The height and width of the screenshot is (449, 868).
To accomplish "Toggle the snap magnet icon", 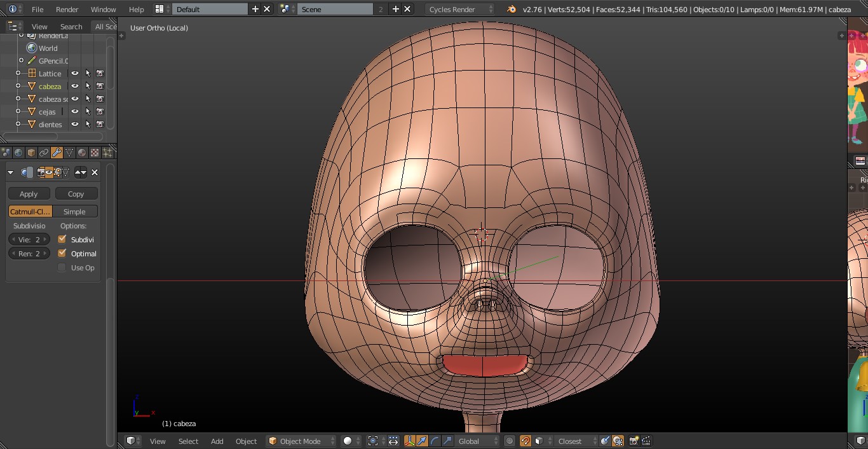I will click(x=526, y=441).
